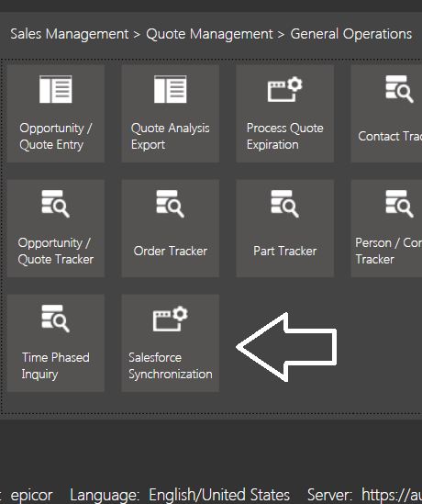Open the Opportunity / Quote Tracker search icon
422x504 pixels.
(56, 204)
